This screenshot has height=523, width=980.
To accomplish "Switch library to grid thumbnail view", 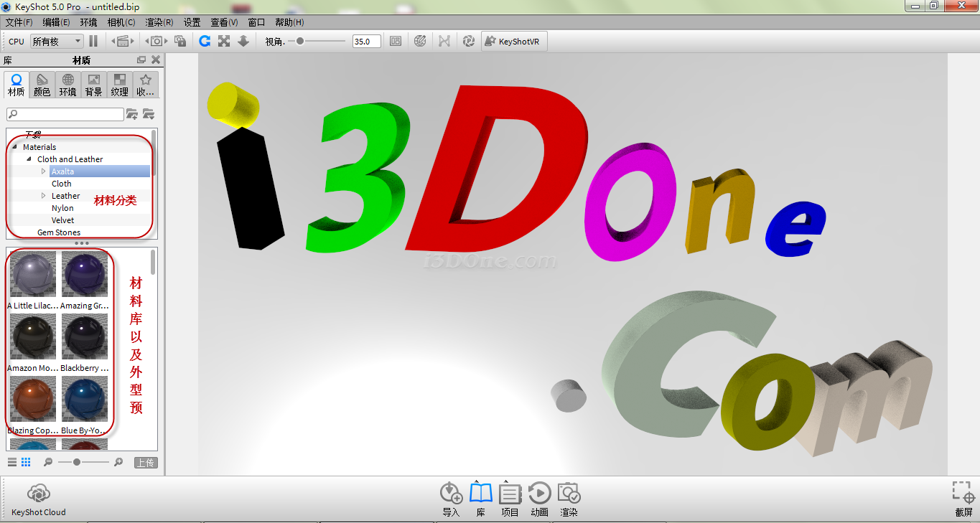I will point(26,462).
